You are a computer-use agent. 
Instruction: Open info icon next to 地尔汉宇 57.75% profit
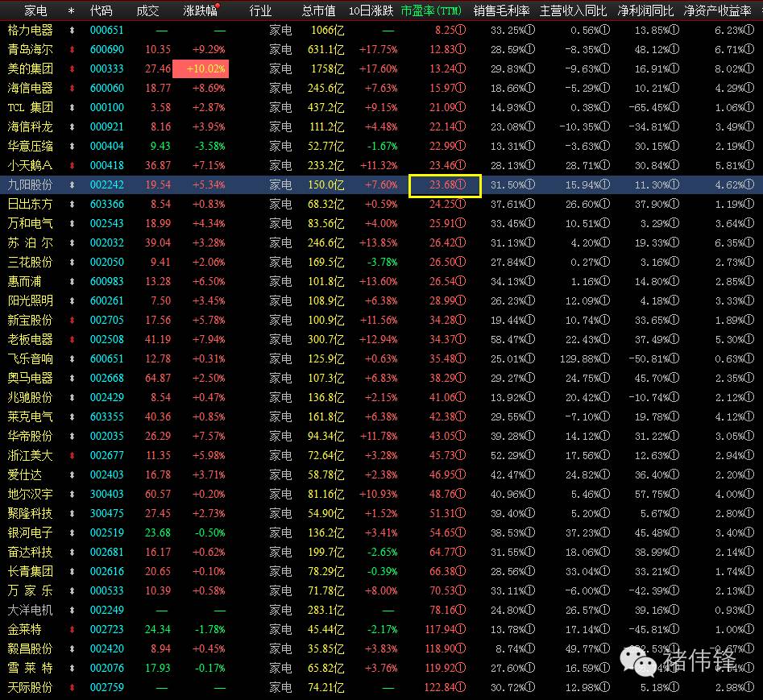click(674, 495)
